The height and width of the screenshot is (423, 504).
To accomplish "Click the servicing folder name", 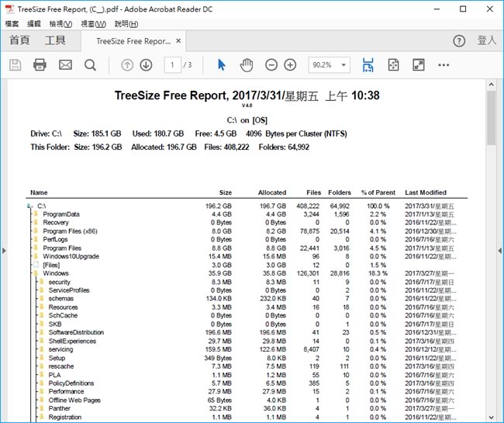I will 60,349.
